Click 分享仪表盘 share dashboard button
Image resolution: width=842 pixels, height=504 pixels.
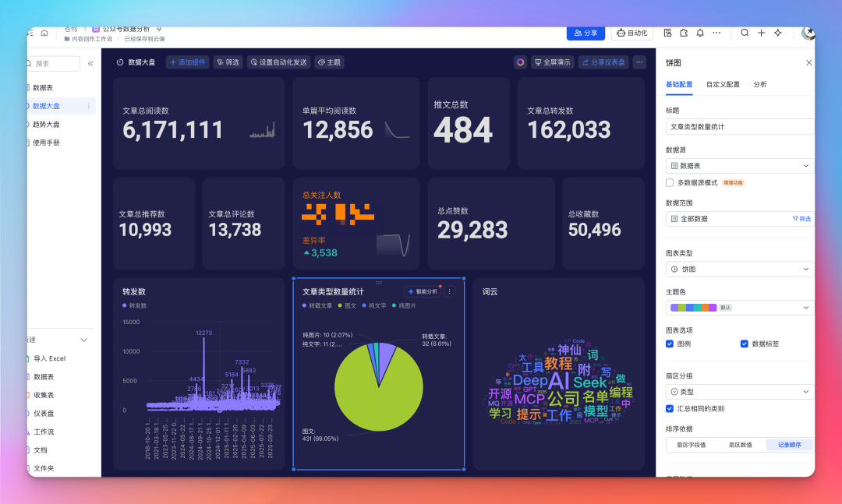click(603, 62)
